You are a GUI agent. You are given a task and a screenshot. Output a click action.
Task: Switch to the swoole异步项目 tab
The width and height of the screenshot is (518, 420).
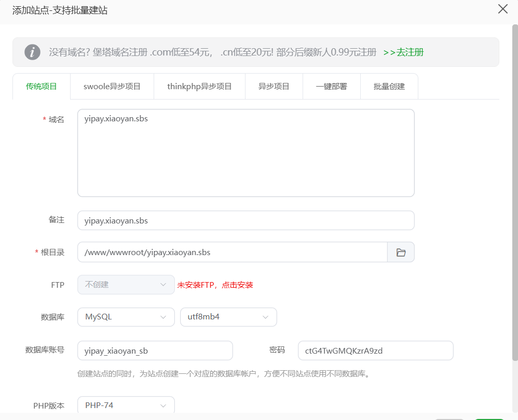pos(112,87)
